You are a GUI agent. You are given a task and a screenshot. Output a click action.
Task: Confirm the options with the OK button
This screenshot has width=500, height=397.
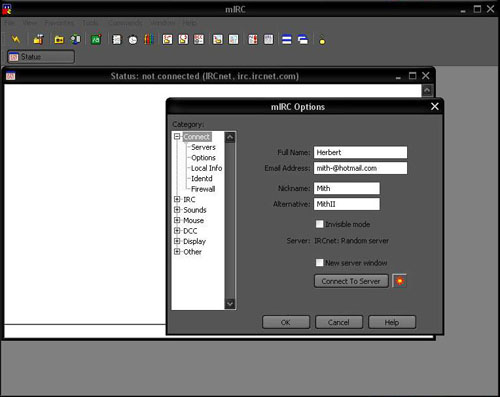[286, 322]
